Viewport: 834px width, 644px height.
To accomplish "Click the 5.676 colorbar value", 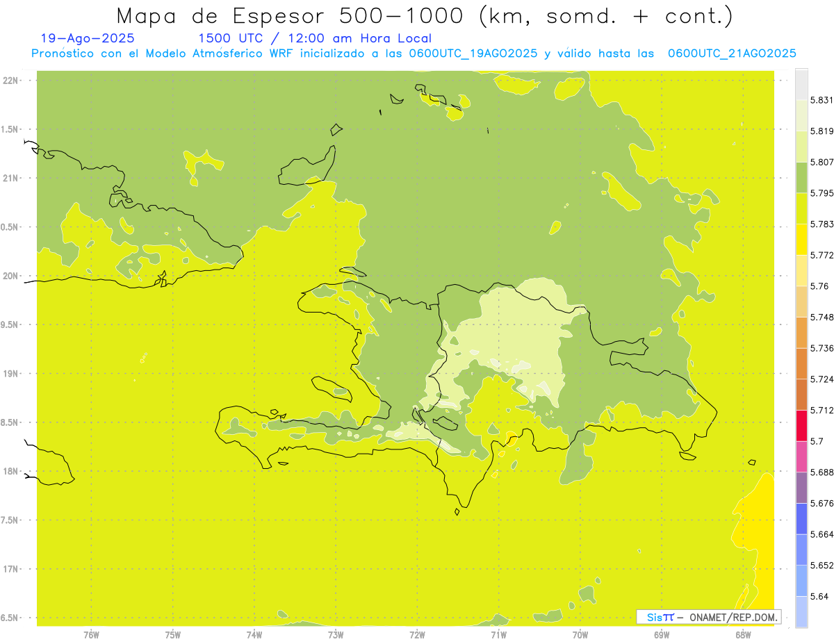I will [x=823, y=504].
